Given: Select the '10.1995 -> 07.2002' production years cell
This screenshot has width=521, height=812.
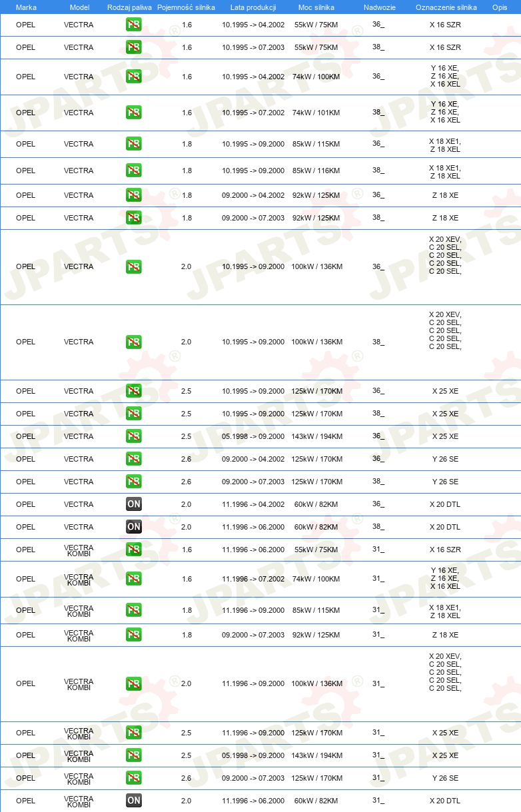Looking at the screenshot, I should (253, 113).
